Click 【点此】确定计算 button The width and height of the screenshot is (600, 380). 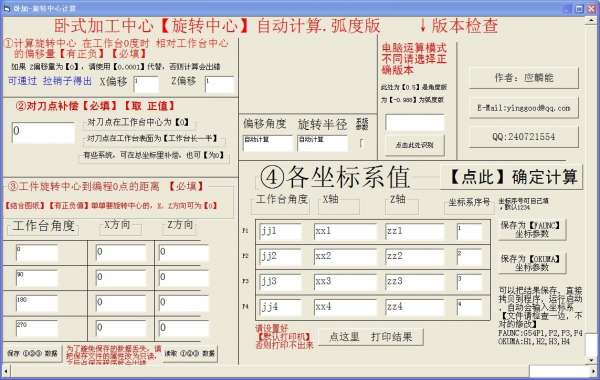coord(511,177)
